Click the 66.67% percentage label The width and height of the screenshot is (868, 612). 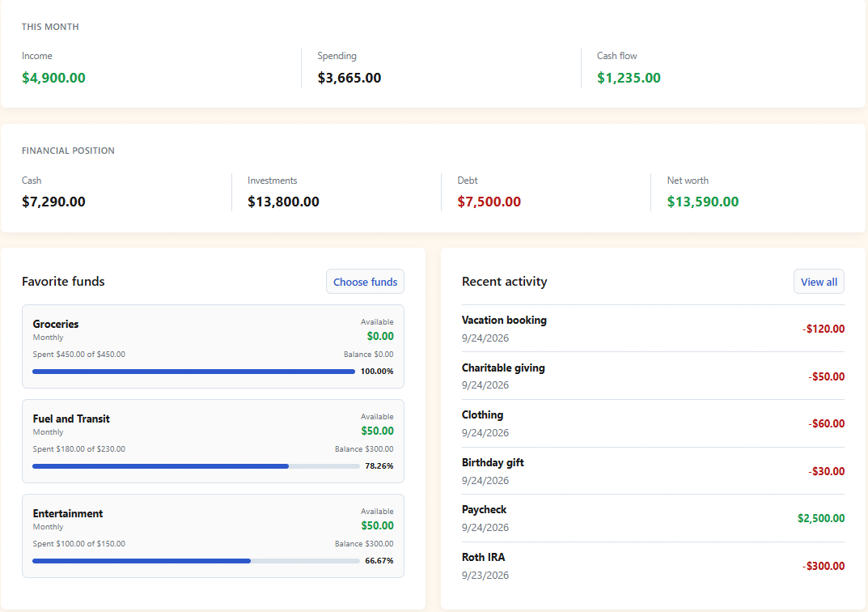pyautogui.click(x=379, y=561)
